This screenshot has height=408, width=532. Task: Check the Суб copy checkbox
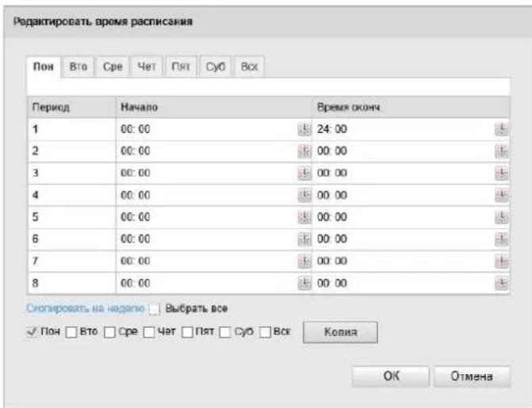coord(225,332)
